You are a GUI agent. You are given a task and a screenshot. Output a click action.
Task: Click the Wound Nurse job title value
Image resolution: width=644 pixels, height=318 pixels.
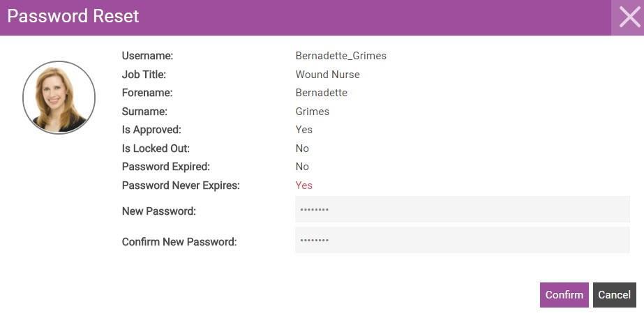[x=327, y=75]
